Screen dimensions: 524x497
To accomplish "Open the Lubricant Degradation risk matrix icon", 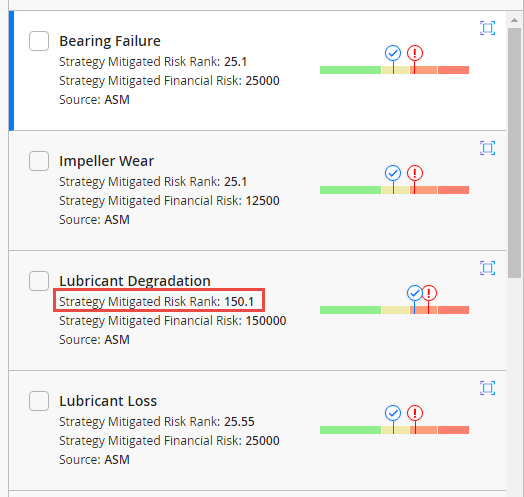I will tap(488, 268).
